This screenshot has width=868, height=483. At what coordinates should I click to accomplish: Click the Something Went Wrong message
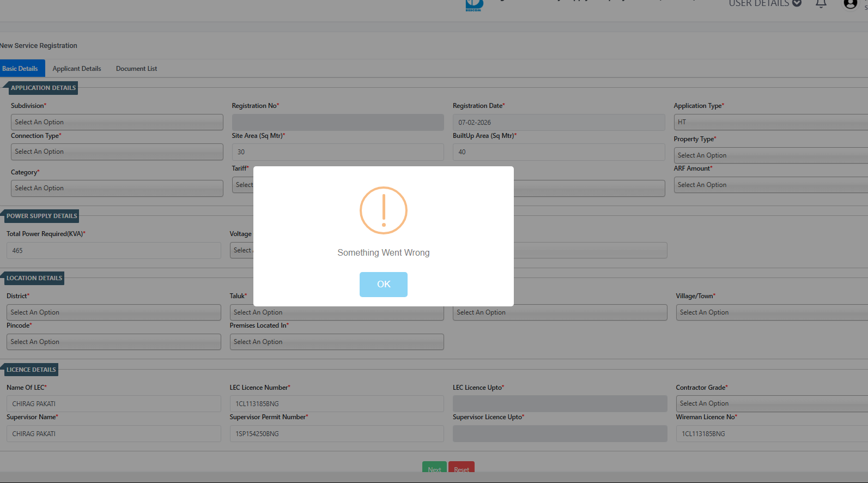click(384, 253)
